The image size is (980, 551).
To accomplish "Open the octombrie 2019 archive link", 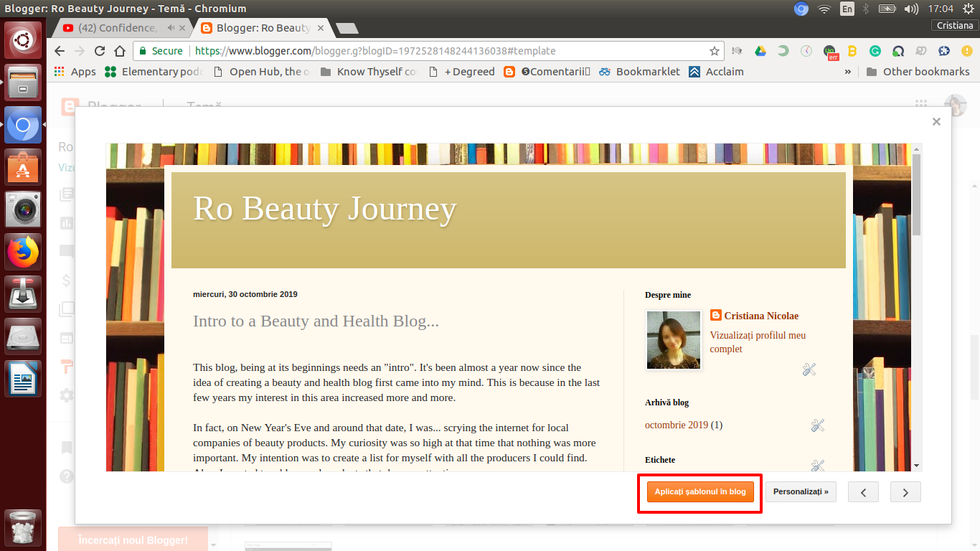I will click(677, 425).
